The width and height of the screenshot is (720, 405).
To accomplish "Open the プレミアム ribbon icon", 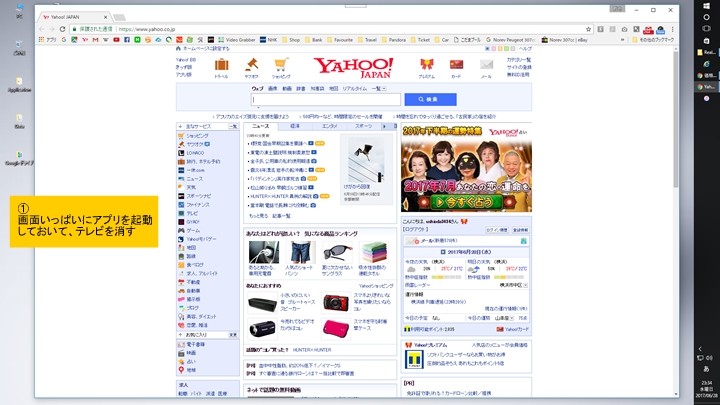I will tap(427, 65).
